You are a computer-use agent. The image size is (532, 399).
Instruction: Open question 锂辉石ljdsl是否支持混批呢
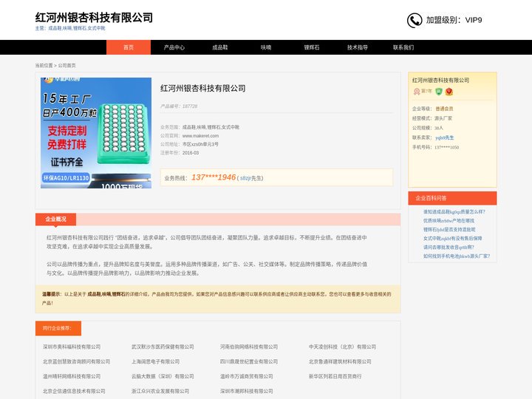pyautogui.click(x=449, y=229)
